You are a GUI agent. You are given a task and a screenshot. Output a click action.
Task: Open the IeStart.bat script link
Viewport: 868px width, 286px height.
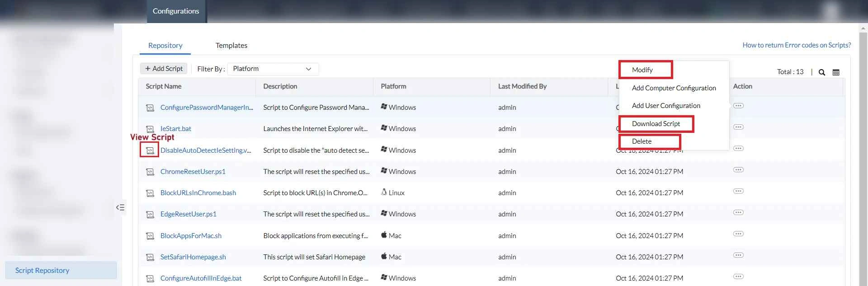[176, 129]
